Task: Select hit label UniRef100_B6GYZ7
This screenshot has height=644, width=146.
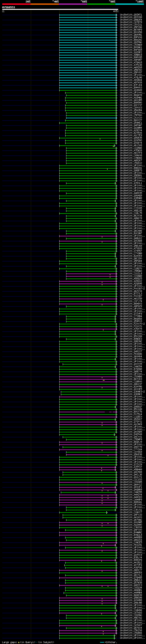Action: 131,120
